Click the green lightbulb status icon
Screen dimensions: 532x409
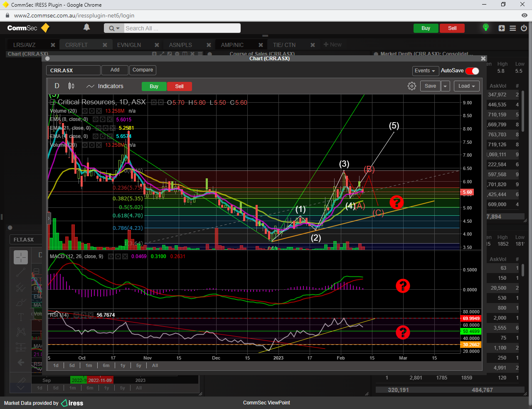click(485, 27)
